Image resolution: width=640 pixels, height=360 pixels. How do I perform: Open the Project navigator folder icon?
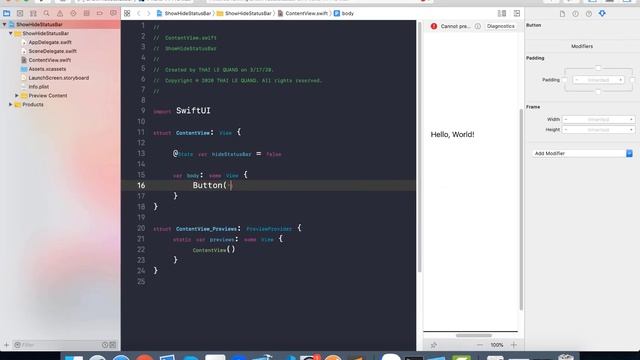coord(7,13)
